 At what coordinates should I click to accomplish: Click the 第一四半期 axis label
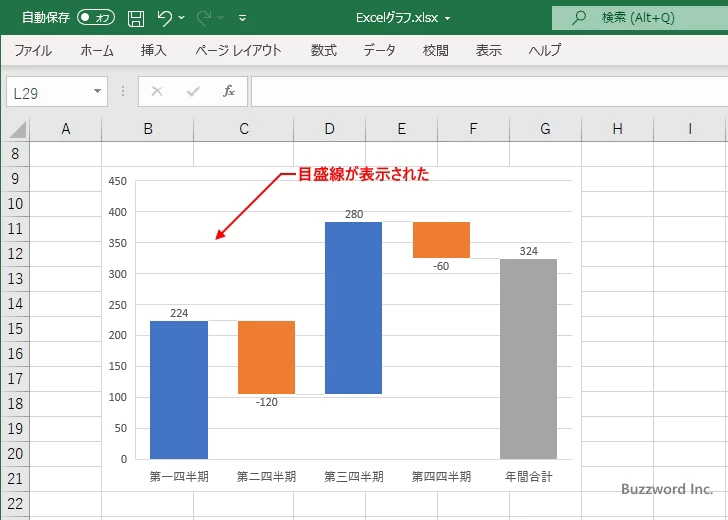179,476
